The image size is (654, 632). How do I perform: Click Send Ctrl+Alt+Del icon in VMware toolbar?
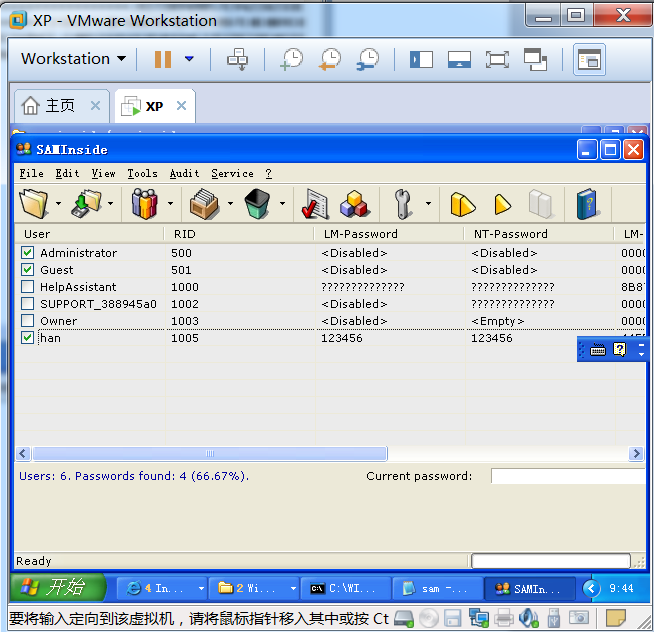click(x=237, y=59)
